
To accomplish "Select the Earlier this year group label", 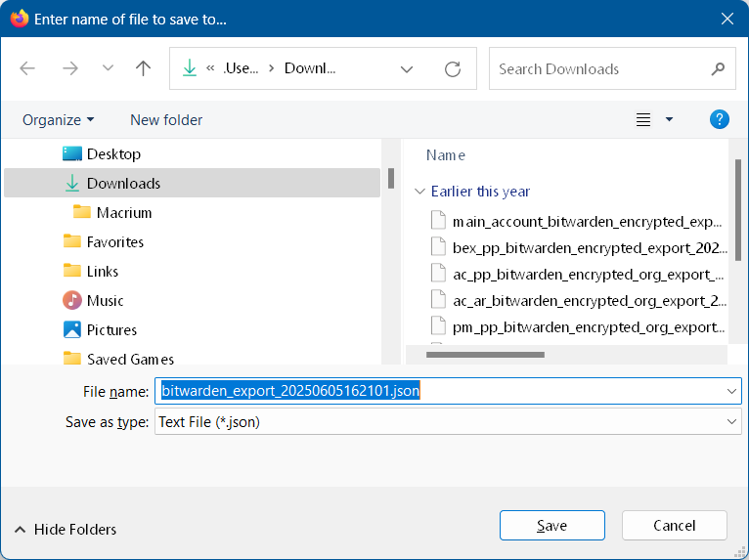I will point(480,192).
